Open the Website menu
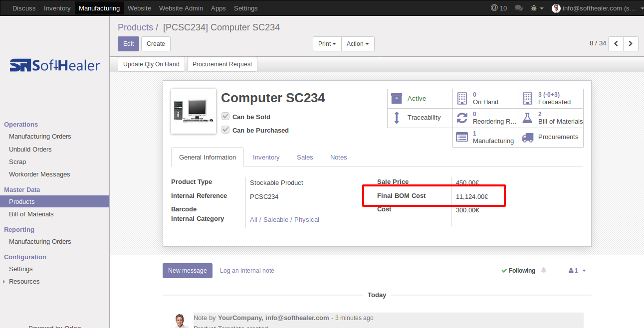 pos(139,8)
